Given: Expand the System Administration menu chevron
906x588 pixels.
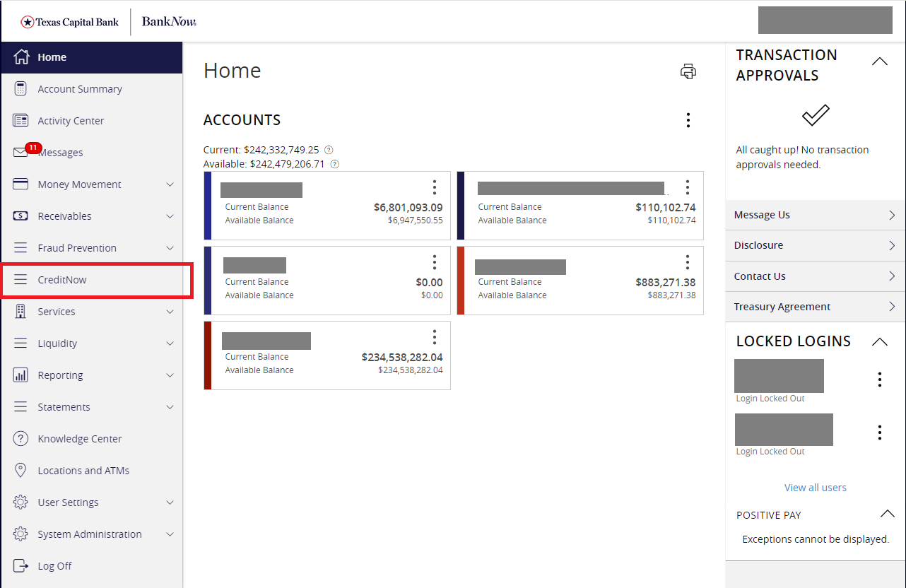Looking at the screenshot, I should 170,534.
